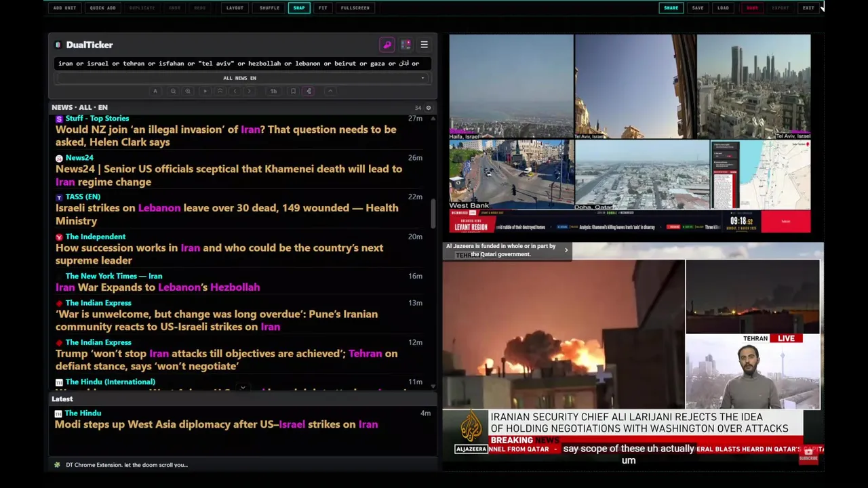Click the previous arrow icon in ticker toolbar
This screenshot has width=868, height=488.
(x=235, y=91)
